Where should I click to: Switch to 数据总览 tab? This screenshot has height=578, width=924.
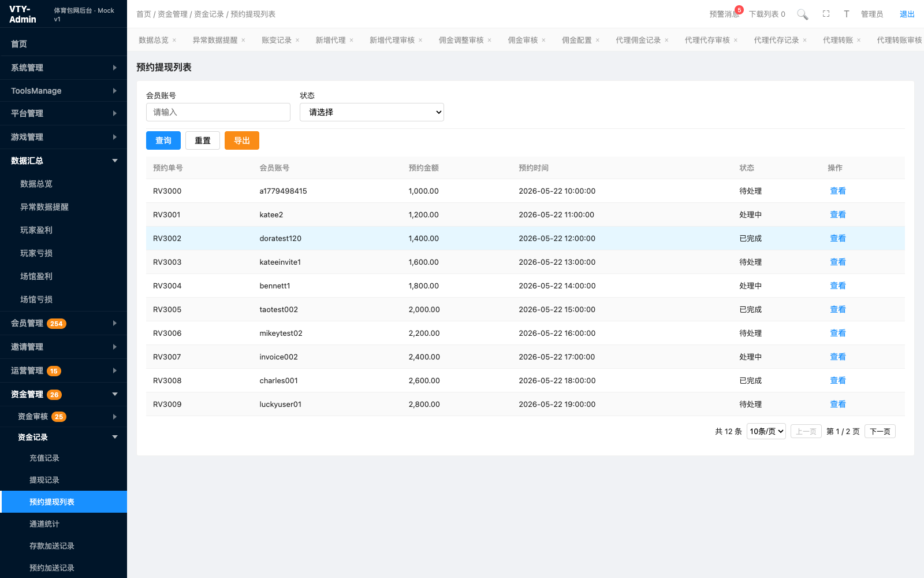point(154,40)
